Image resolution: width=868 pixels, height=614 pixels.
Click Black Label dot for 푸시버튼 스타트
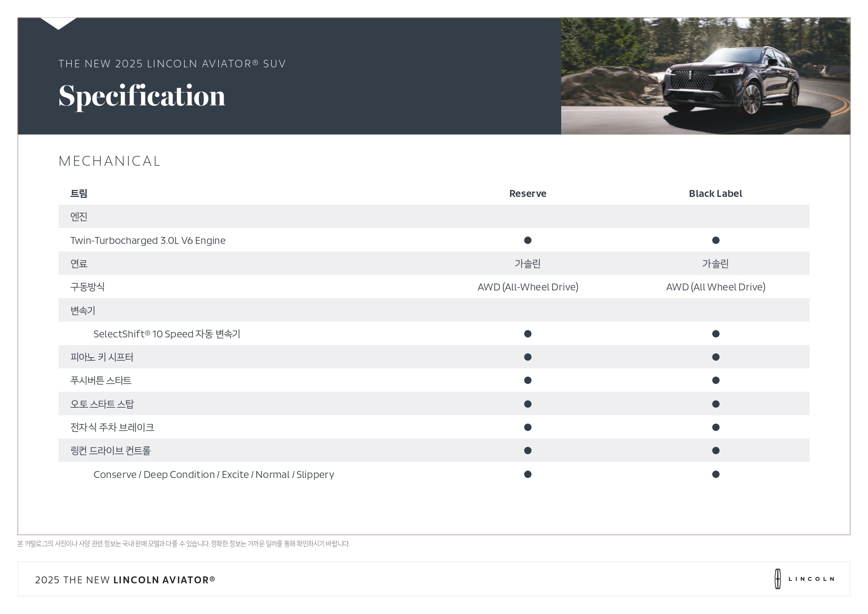tap(716, 380)
